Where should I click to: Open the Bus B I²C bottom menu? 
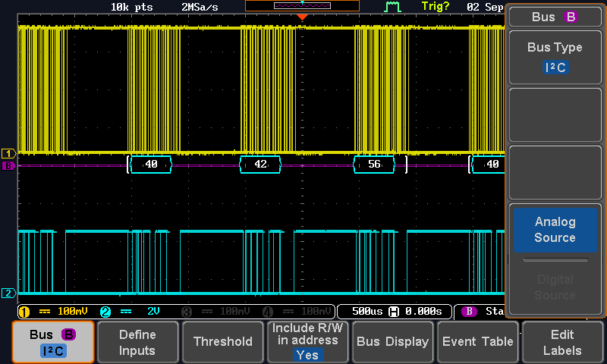click(52, 342)
